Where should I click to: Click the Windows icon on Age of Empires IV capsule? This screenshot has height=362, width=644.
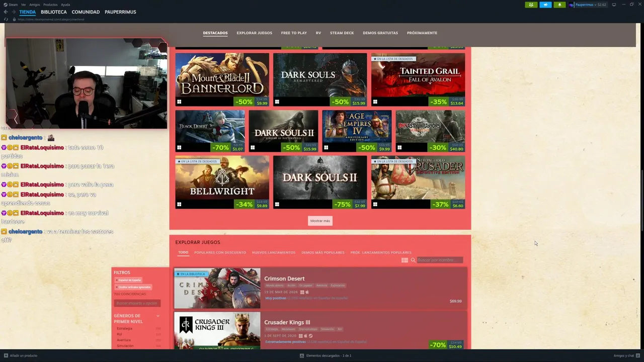326,148
